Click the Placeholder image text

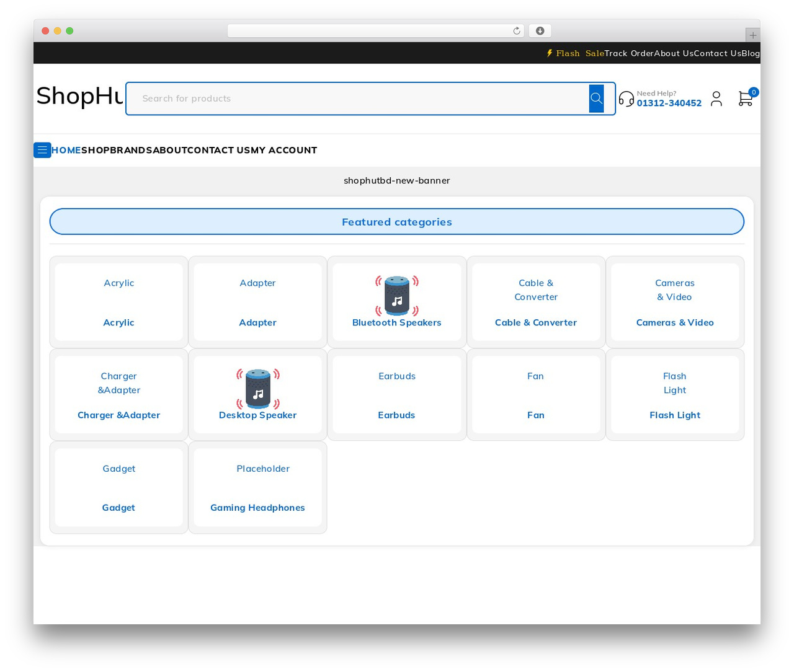[x=263, y=469]
